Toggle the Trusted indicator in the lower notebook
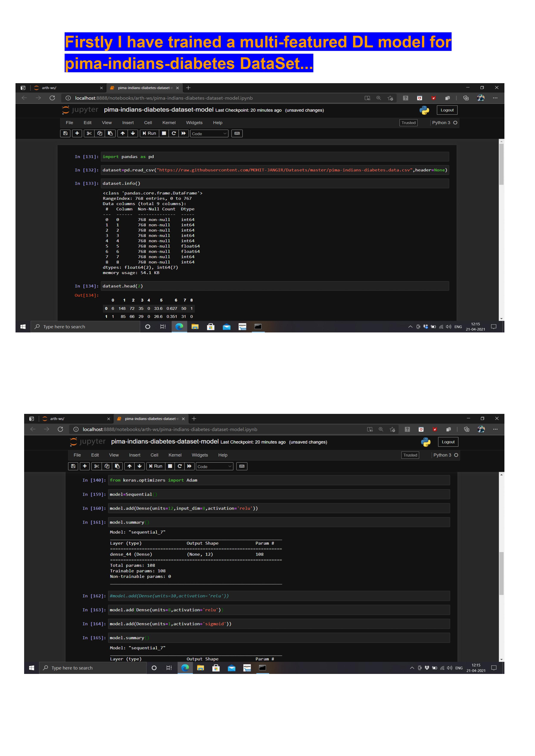 pyautogui.click(x=410, y=455)
